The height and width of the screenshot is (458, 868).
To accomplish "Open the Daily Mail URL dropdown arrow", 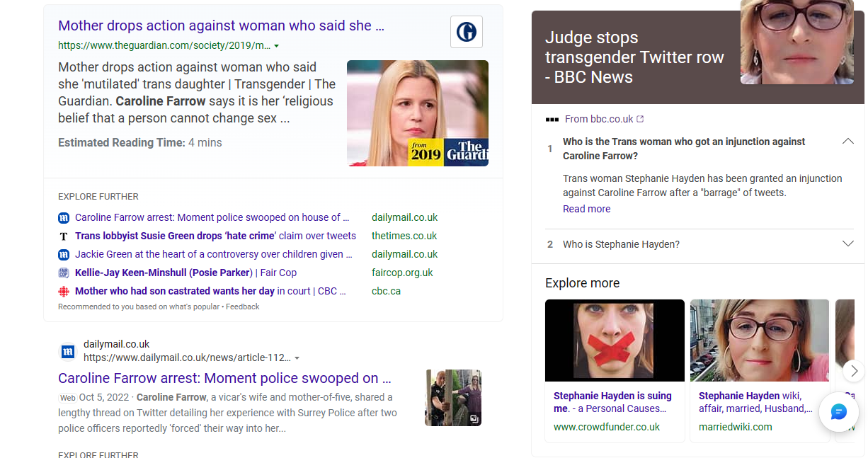I will point(297,358).
